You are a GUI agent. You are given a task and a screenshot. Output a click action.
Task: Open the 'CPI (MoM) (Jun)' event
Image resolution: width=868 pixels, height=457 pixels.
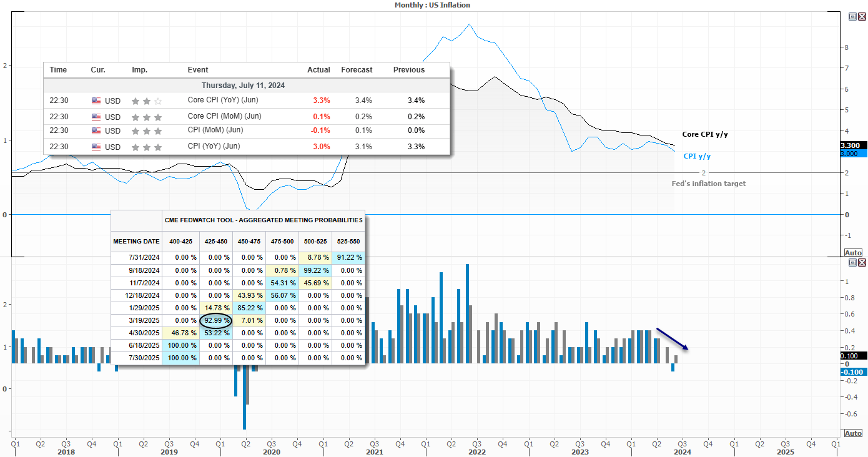tap(215, 130)
